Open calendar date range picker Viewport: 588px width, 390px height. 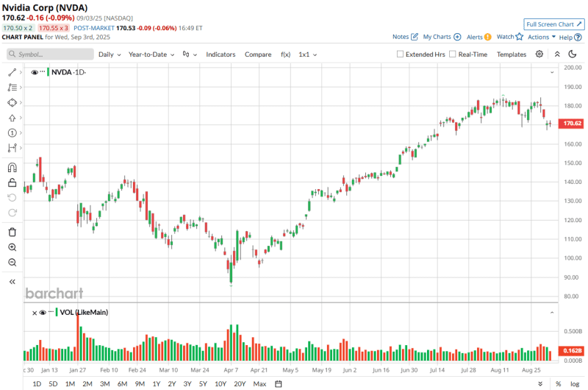point(279,383)
